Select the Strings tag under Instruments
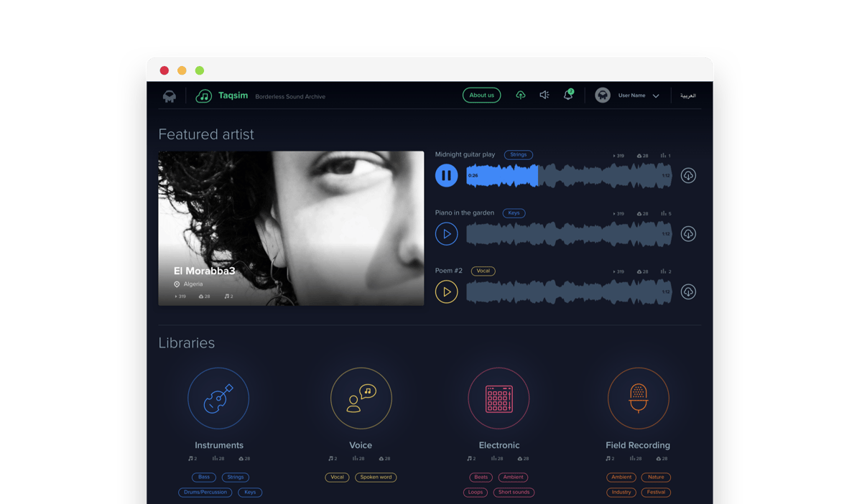The height and width of the screenshot is (504, 862). pos(235,477)
